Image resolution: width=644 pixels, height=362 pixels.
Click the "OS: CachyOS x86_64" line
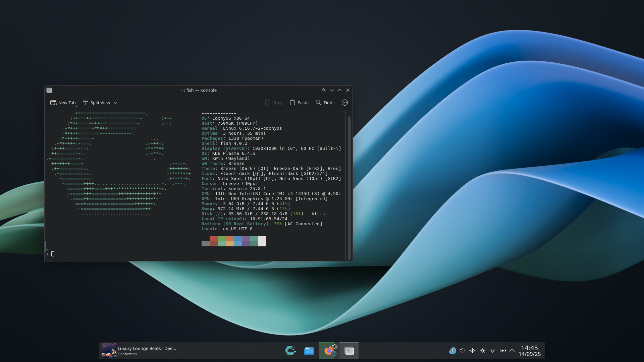pyautogui.click(x=226, y=118)
